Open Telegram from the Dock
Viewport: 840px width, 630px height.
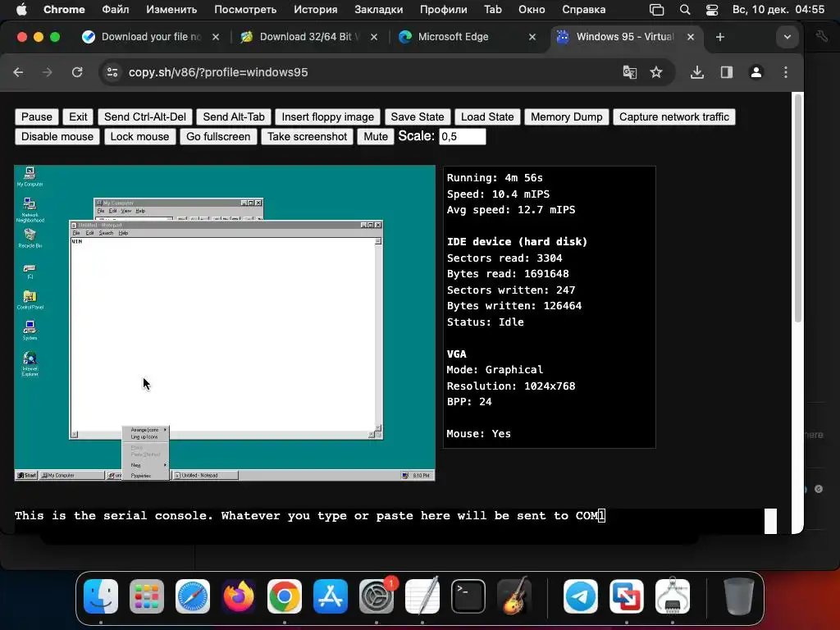pos(581,596)
